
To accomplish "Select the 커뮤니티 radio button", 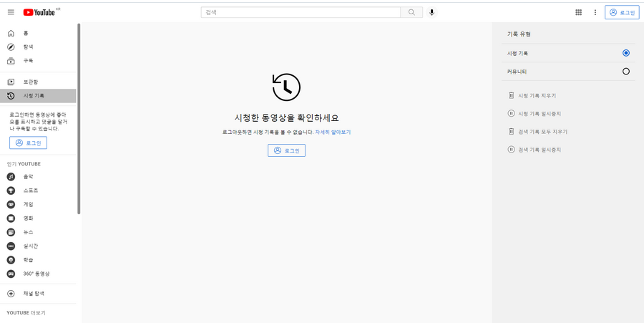I will (x=626, y=72).
